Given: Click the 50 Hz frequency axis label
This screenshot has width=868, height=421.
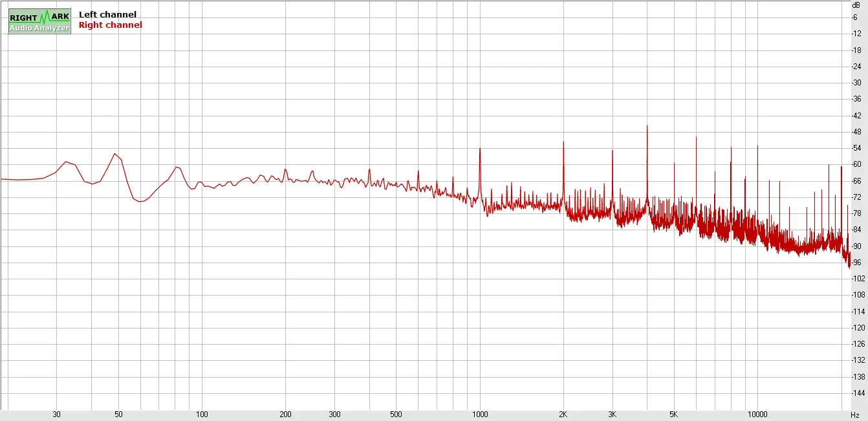Looking at the screenshot, I should pyautogui.click(x=118, y=415).
